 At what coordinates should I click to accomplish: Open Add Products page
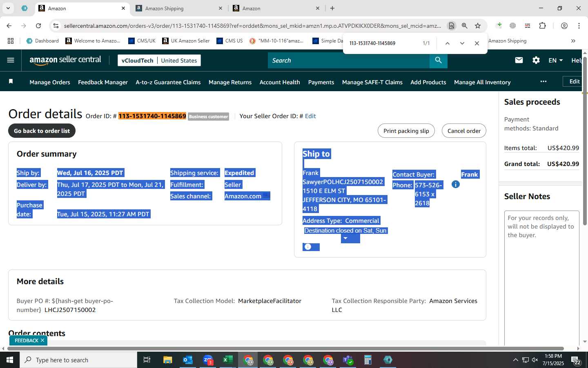coord(428,82)
